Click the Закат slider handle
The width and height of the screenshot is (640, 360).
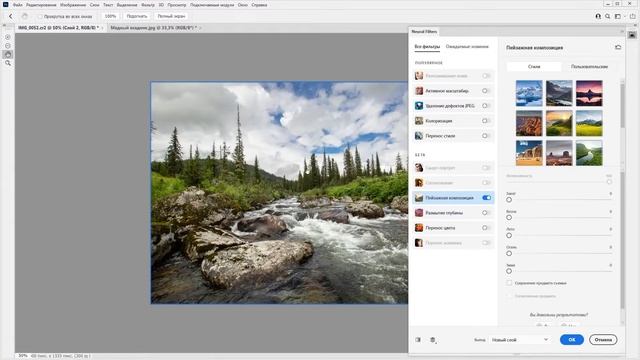[509, 200]
